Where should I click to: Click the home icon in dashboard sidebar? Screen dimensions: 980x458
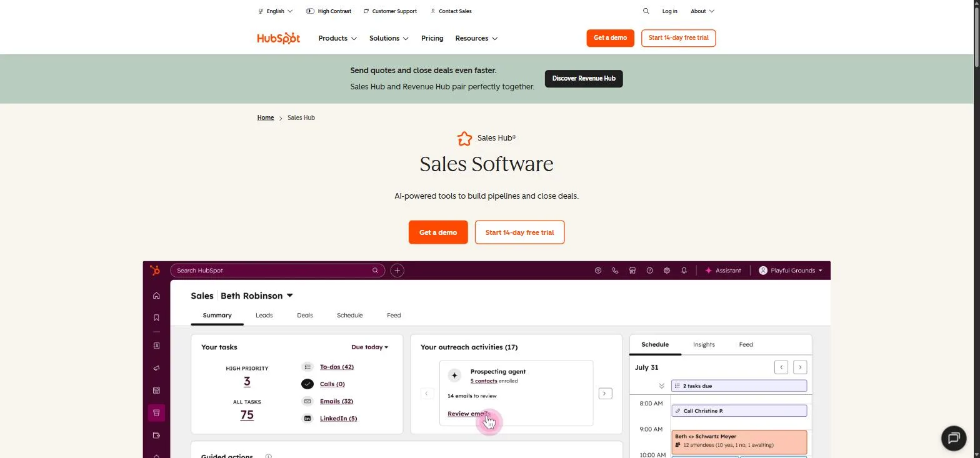156,296
